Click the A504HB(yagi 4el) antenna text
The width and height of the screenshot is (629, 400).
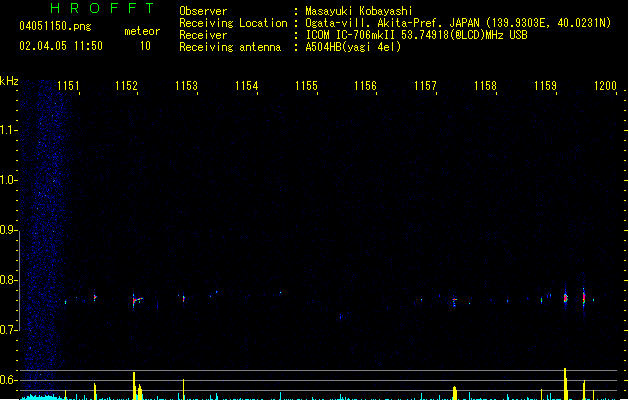coord(353,47)
